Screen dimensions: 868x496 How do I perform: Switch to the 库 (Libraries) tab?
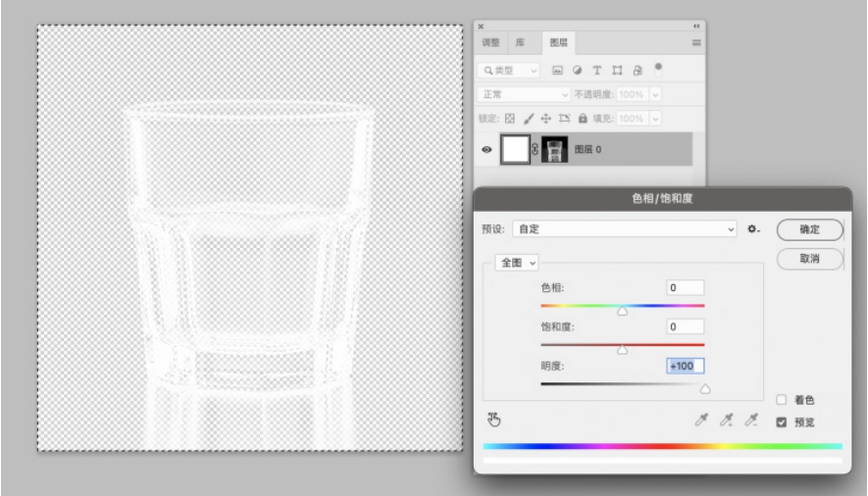[521, 43]
